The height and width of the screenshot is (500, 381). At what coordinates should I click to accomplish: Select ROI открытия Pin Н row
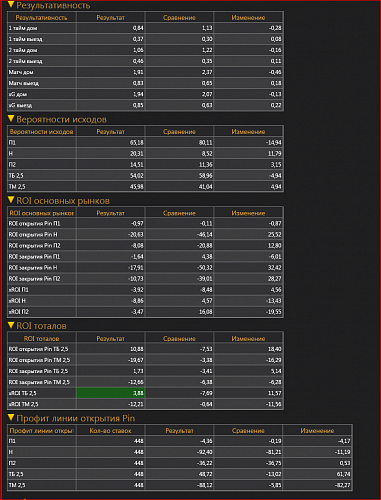tap(145, 234)
